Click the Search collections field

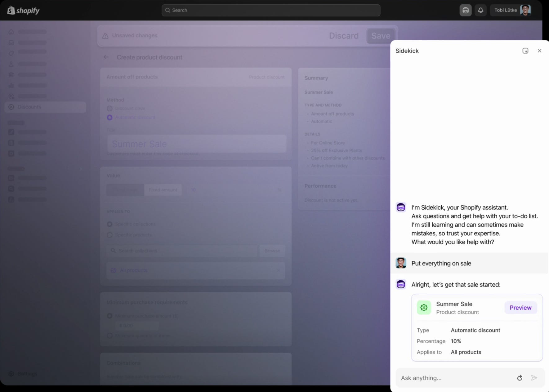182,251
